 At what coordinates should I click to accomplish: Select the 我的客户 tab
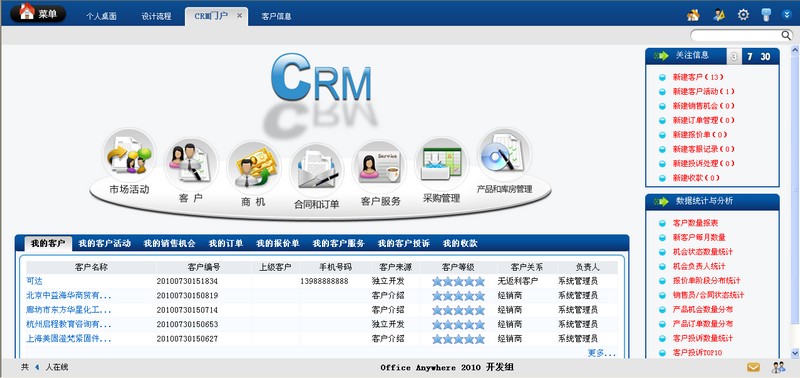(x=48, y=243)
